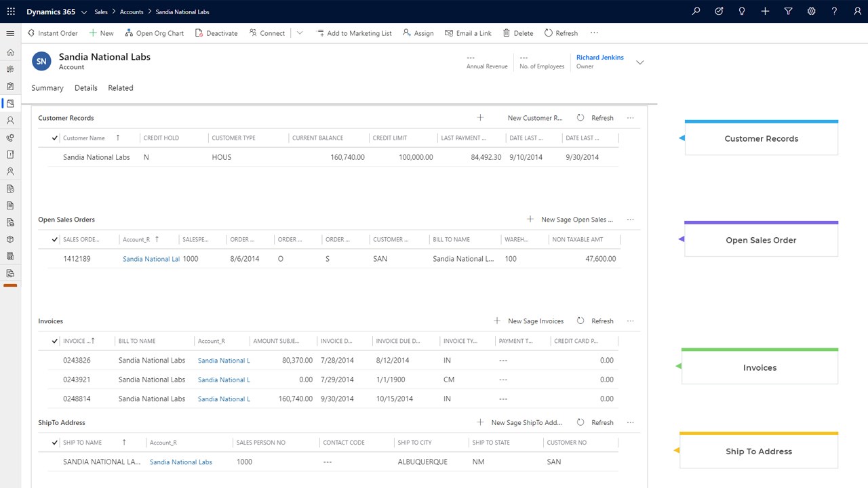Click Add to Marketing List

click(354, 33)
